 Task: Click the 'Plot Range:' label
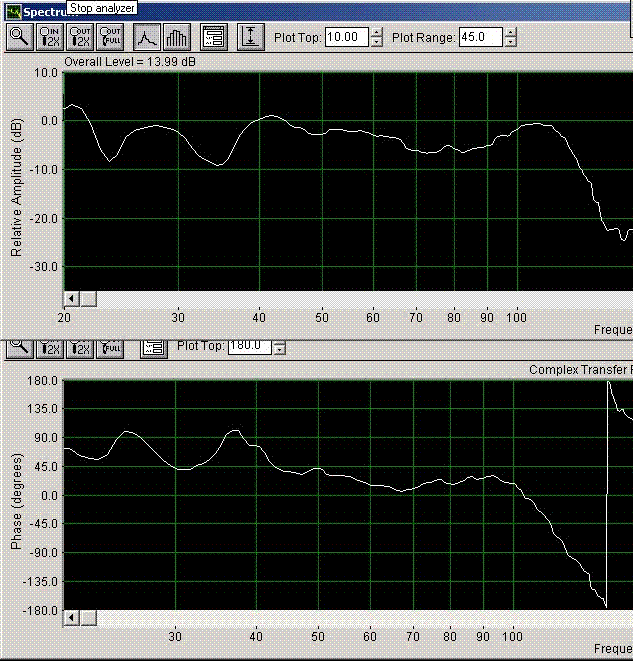pyautogui.click(x=424, y=38)
